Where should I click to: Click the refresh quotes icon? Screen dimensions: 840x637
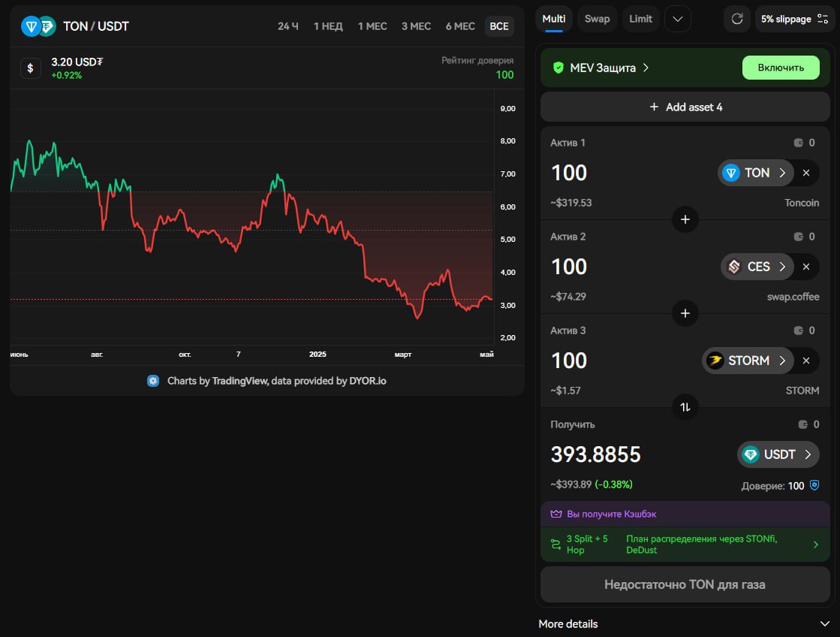tap(736, 19)
